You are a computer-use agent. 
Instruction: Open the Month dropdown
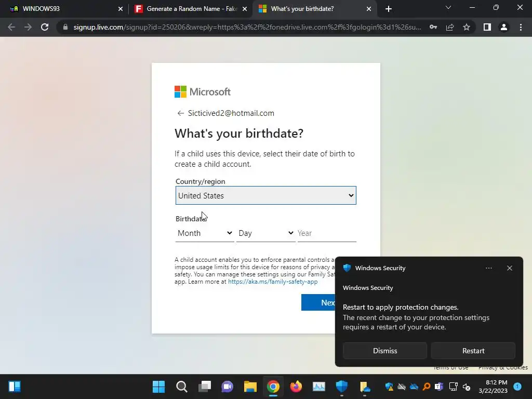pyautogui.click(x=205, y=233)
